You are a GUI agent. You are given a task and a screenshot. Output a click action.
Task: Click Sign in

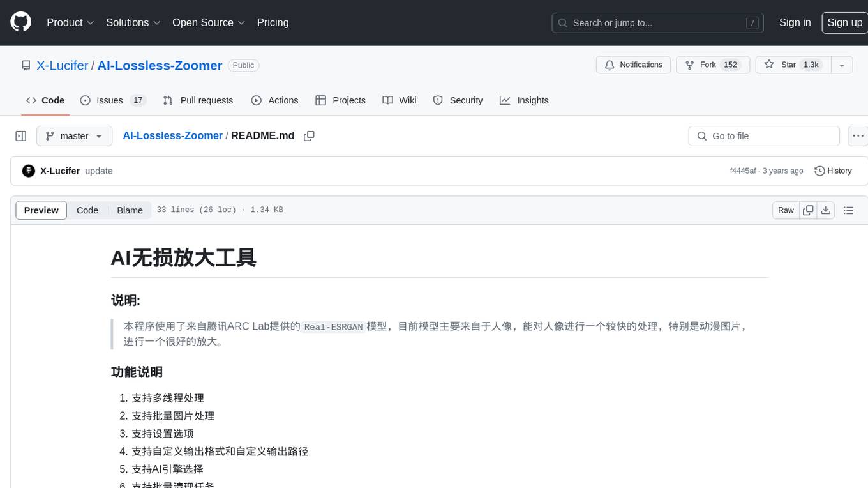pyautogui.click(x=795, y=22)
